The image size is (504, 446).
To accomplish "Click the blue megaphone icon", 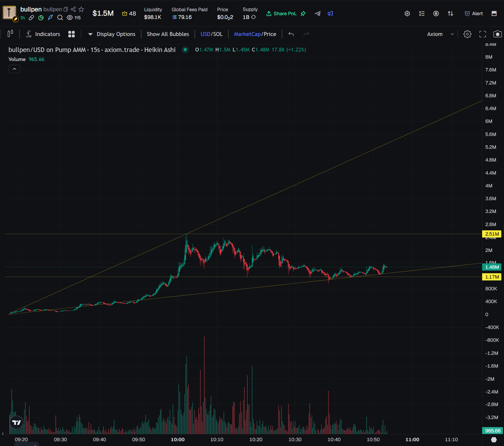I will (x=331, y=13).
